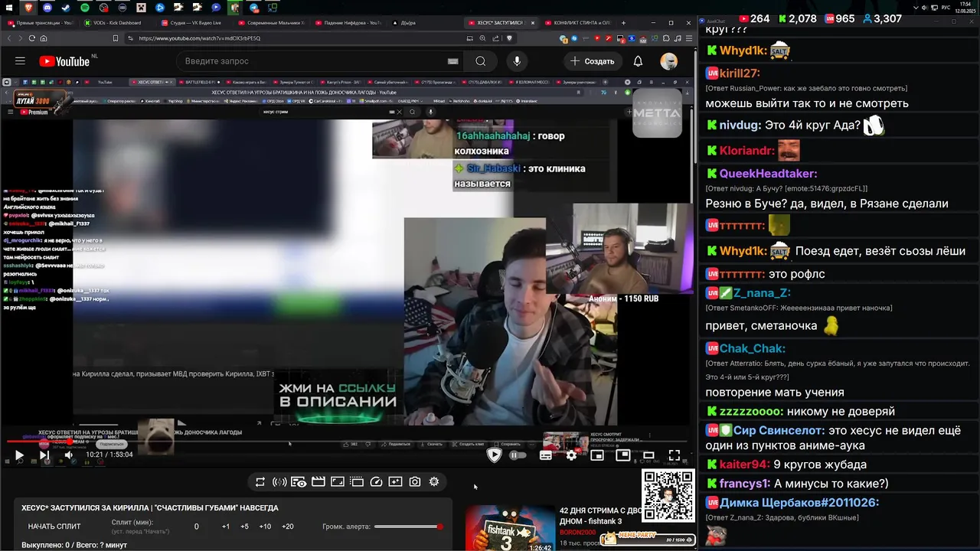The width and height of the screenshot is (980, 551).
Task: Toggle loop in the extension toolbar
Action: pos(260,481)
